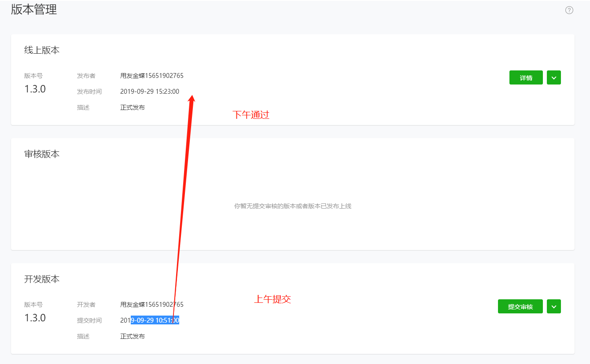The height and width of the screenshot is (364, 590).
Task: Click the 版本管理 page title
Action: tap(34, 9)
